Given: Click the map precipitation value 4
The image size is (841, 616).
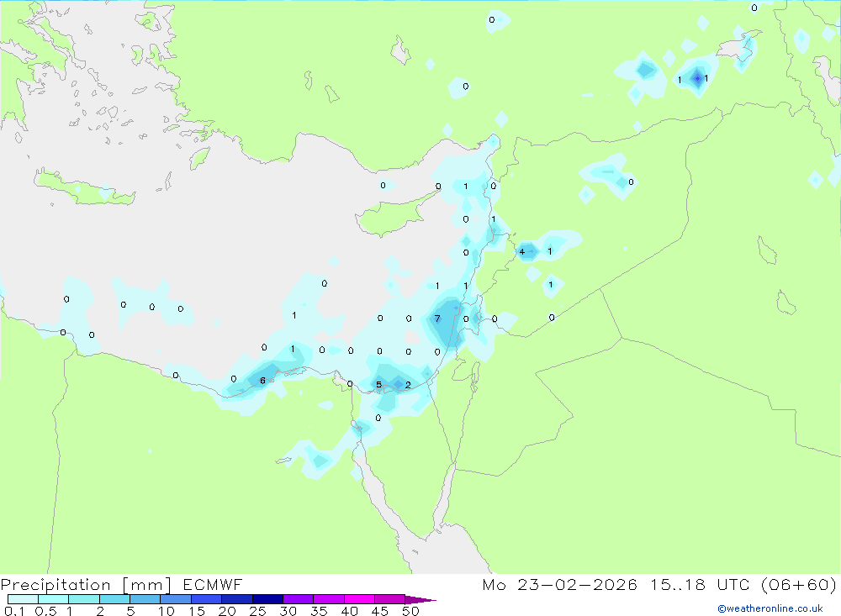Looking at the screenshot, I should click(522, 251).
